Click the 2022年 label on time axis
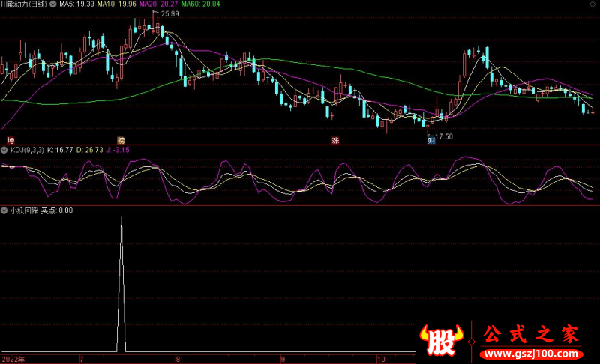Screen dimensions: 600x364 pyautogui.click(x=12, y=359)
